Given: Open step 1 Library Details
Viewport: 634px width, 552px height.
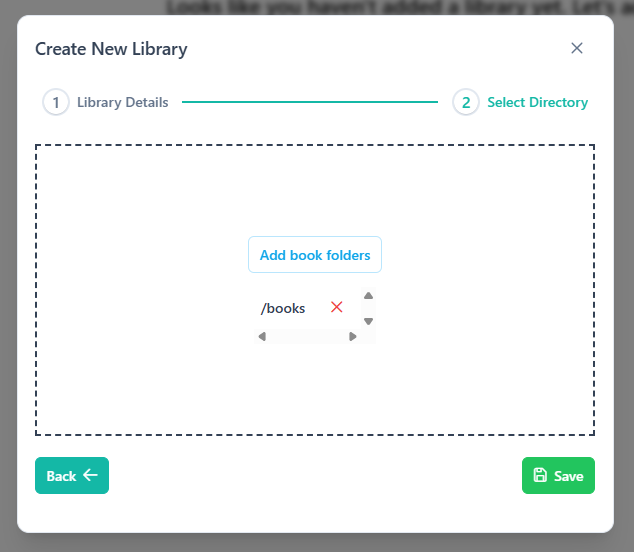Looking at the screenshot, I should click(x=105, y=102).
